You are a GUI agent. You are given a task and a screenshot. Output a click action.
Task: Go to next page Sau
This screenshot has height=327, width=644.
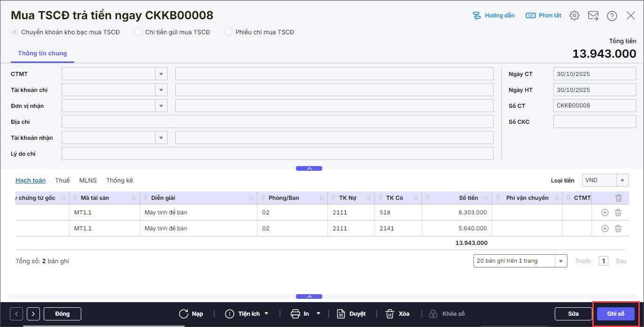[621, 261]
